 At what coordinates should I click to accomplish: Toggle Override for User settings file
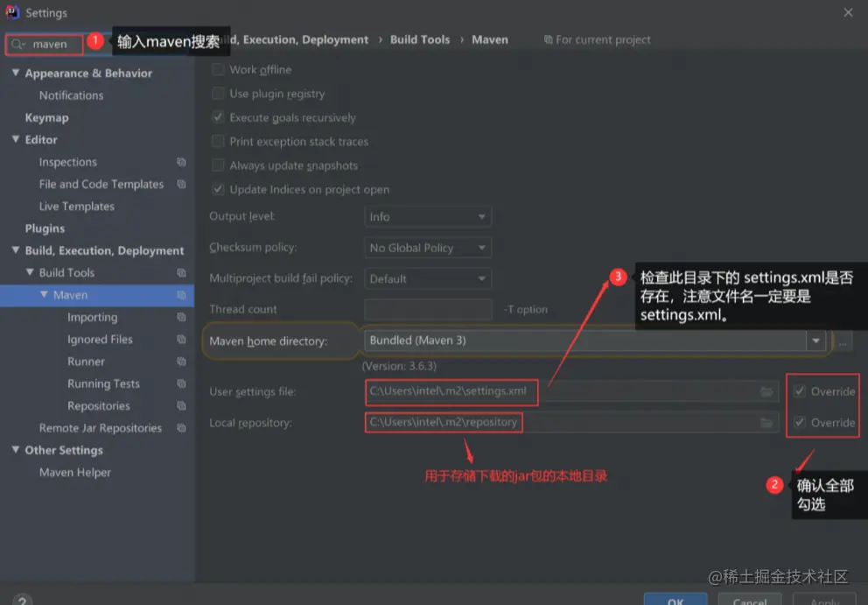[800, 391]
